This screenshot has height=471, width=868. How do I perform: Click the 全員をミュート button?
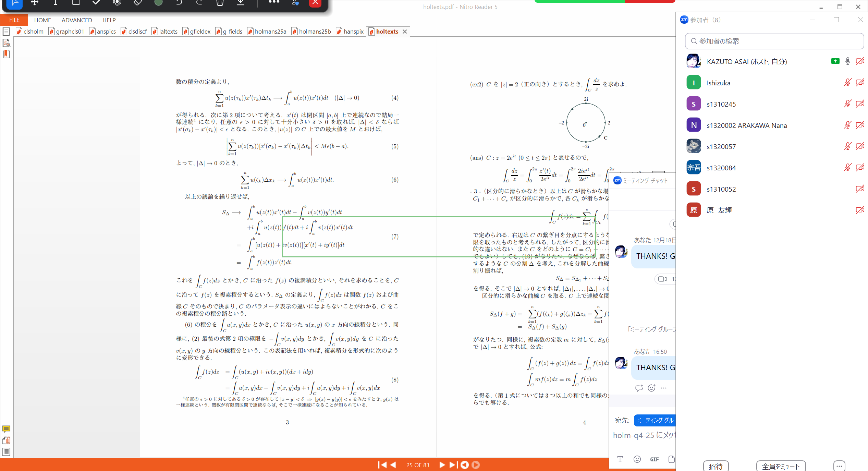[781, 466]
